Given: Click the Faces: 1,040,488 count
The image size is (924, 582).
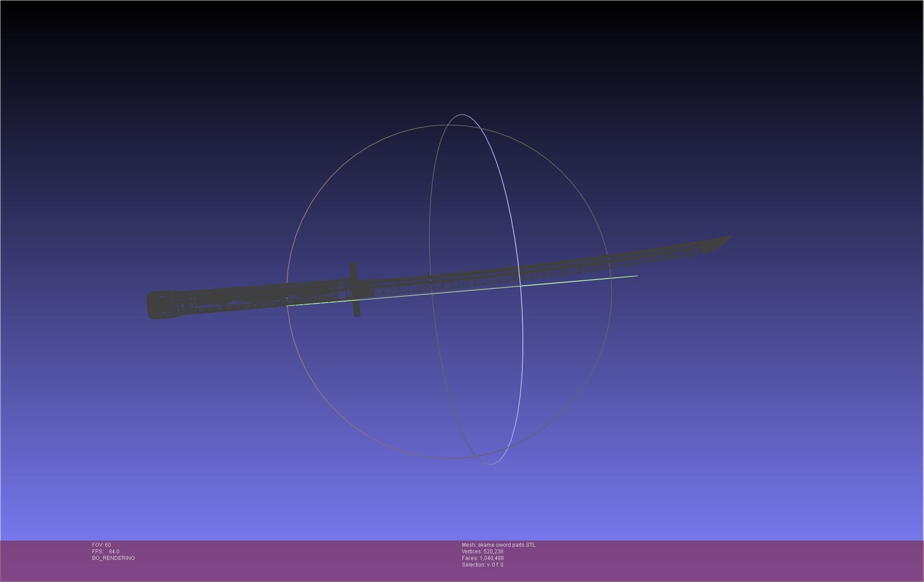Looking at the screenshot, I should [x=483, y=558].
